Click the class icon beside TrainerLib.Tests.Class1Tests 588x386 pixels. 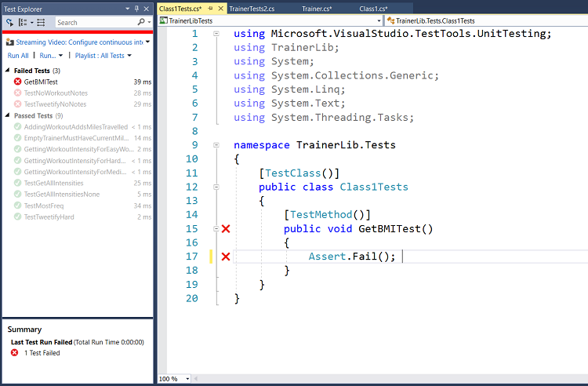pyautogui.click(x=390, y=20)
